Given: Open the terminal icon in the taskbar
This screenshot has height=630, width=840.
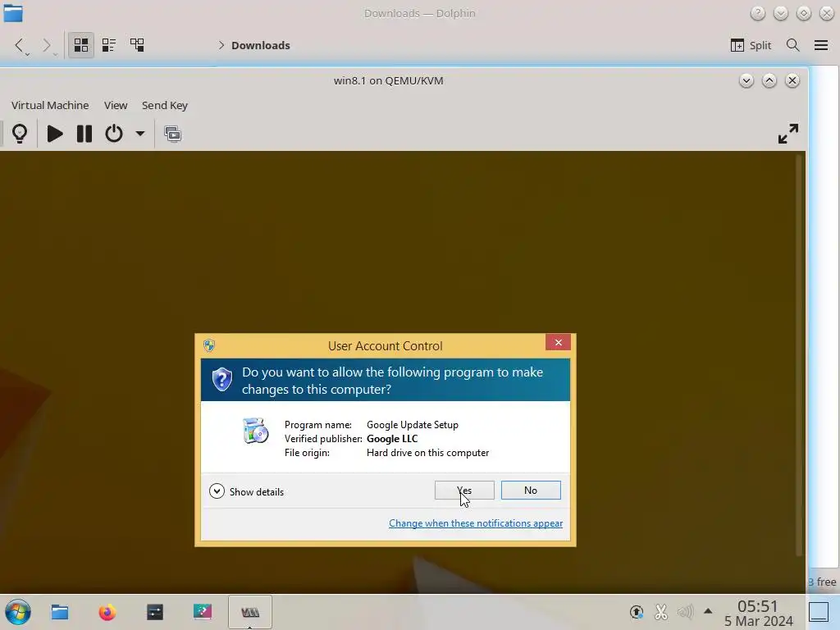Looking at the screenshot, I should click(x=155, y=612).
